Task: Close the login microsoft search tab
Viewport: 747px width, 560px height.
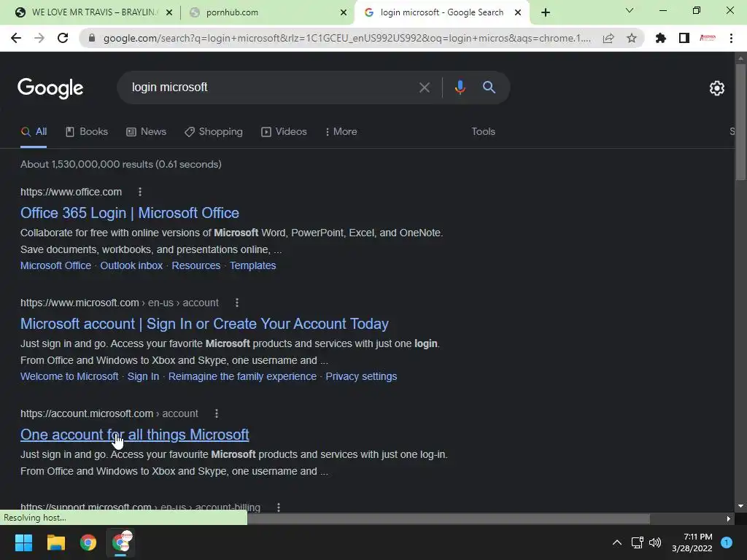Action: click(518, 12)
